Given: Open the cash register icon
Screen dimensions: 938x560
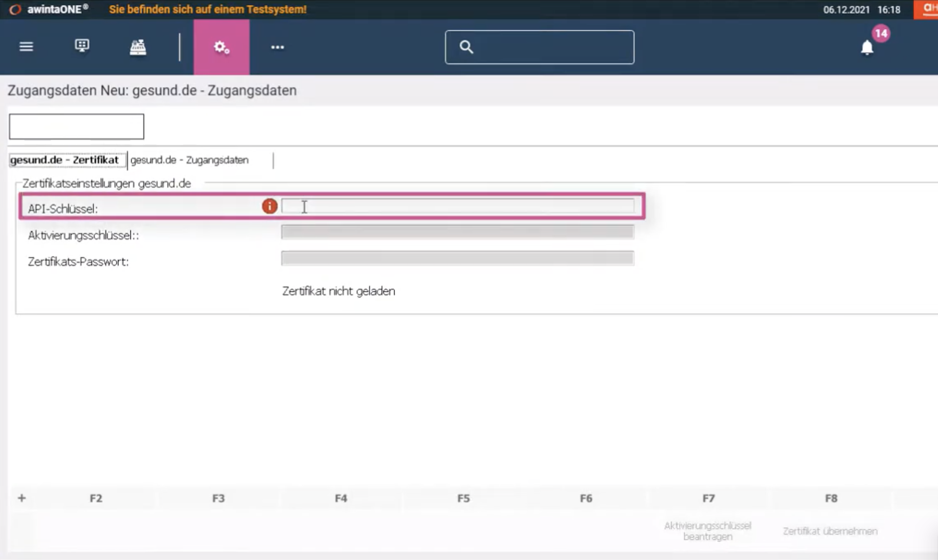Looking at the screenshot, I should coord(138,47).
